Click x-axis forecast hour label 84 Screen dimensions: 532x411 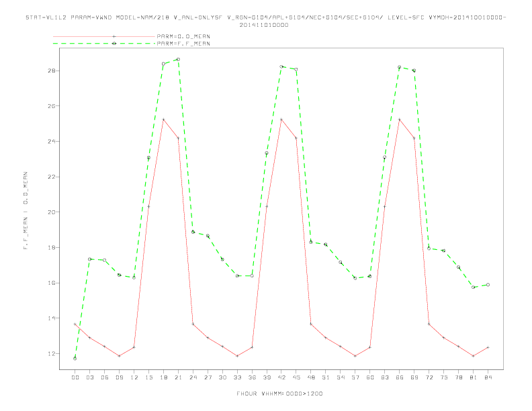click(488, 377)
